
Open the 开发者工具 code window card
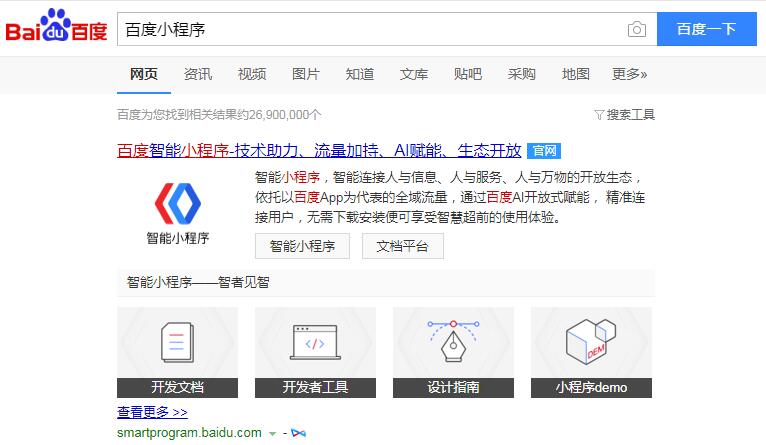(x=315, y=352)
